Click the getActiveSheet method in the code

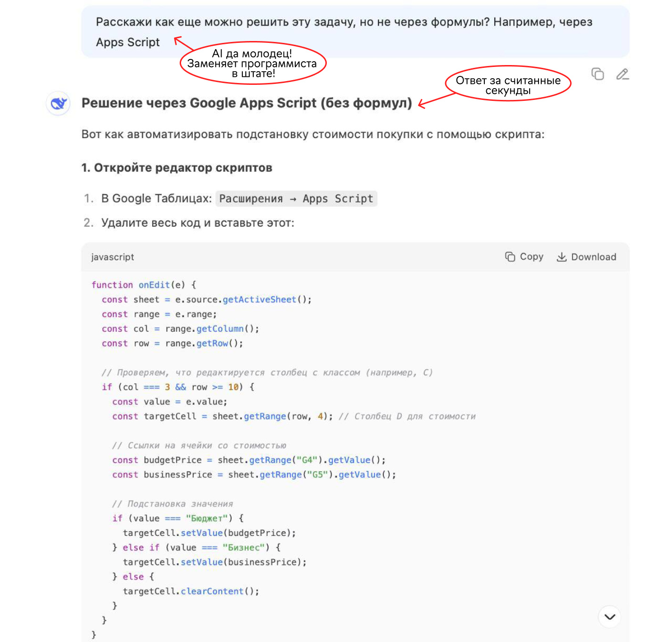259,299
